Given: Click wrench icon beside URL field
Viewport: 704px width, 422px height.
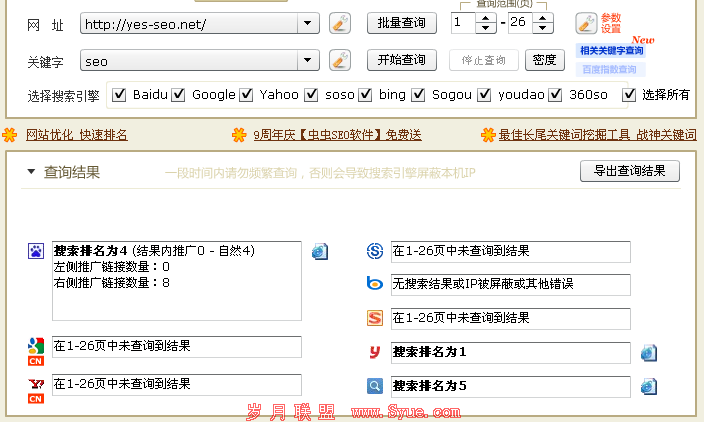Looking at the screenshot, I should [x=340, y=23].
